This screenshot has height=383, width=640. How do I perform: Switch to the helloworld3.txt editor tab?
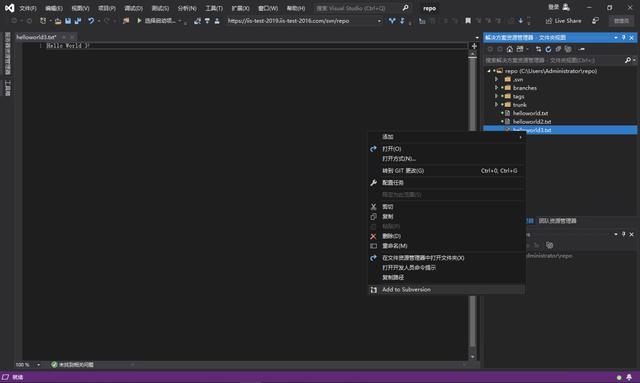[36, 37]
